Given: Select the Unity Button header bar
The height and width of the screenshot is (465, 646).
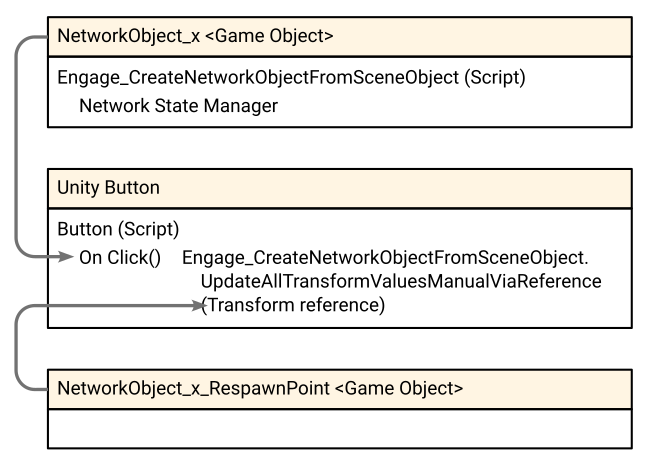Looking at the screenshot, I should pos(340,188).
